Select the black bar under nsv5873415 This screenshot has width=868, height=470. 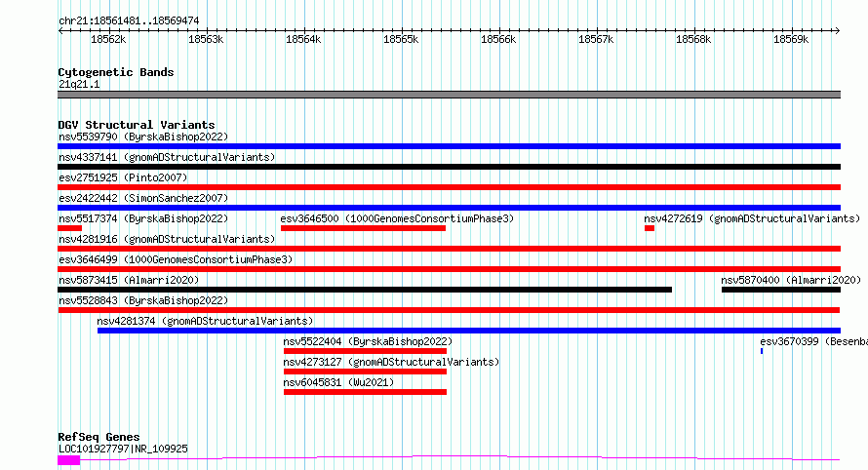(x=365, y=290)
